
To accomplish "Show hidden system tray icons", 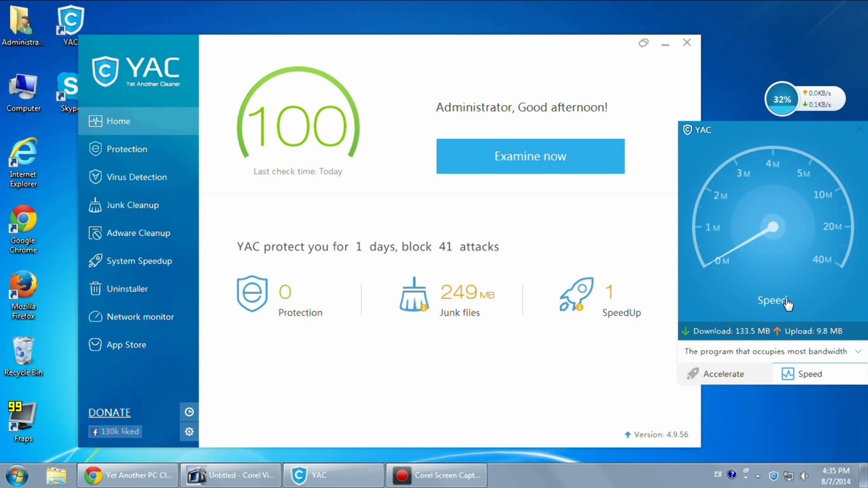I will click(x=758, y=476).
